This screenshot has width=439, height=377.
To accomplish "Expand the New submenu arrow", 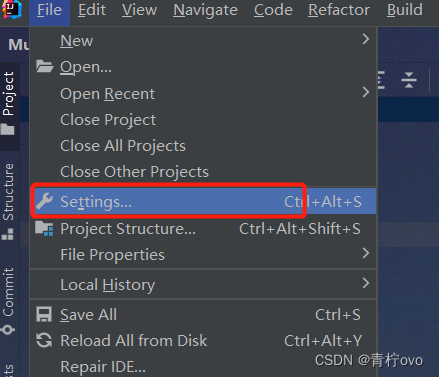I will pyautogui.click(x=366, y=39).
